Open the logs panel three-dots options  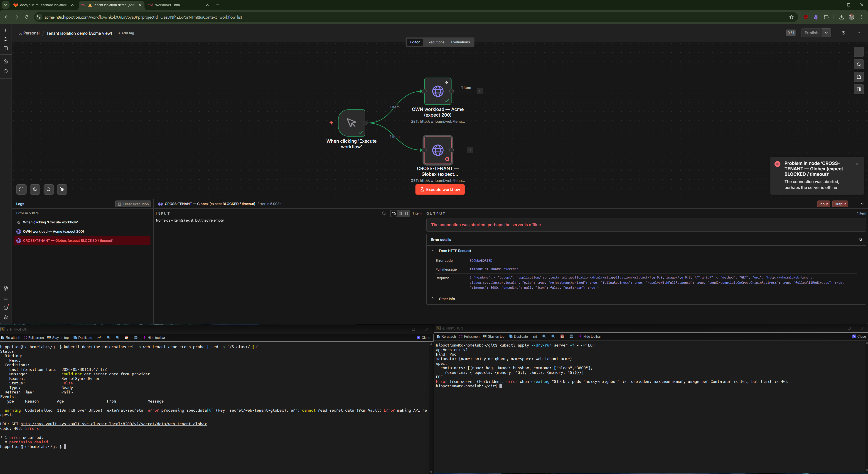click(854, 204)
